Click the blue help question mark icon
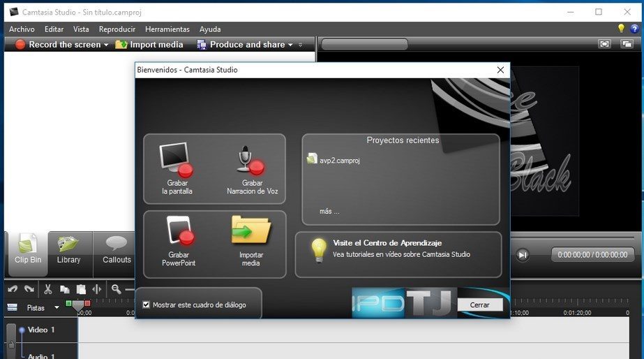Image resolution: width=644 pixels, height=359 pixels. click(x=634, y=29)
